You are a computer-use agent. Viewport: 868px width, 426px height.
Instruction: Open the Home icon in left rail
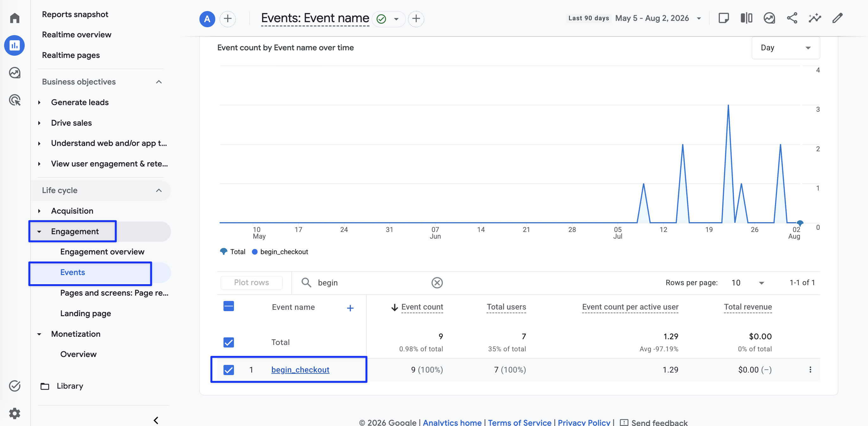tap(15, 18)
